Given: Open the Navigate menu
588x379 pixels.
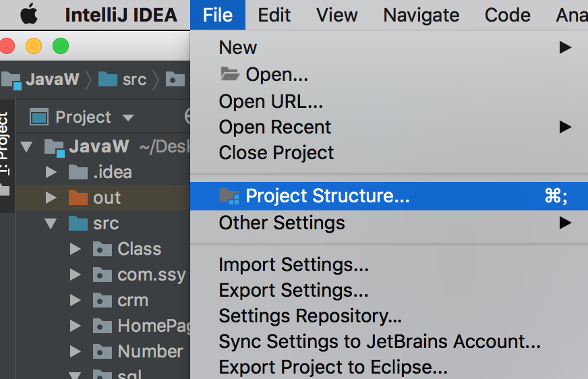Looking at the screenshot, I should pyautogui.click(x=421, y=14).
